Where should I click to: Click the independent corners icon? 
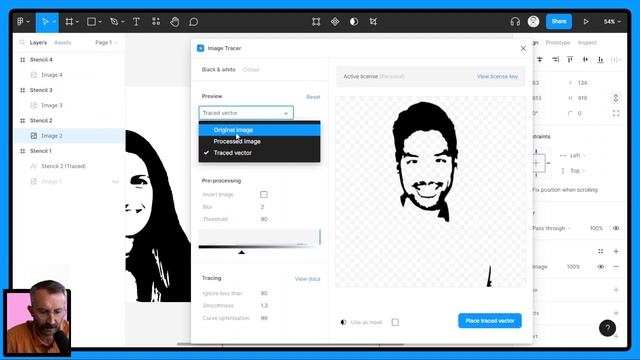coord(616,113)
